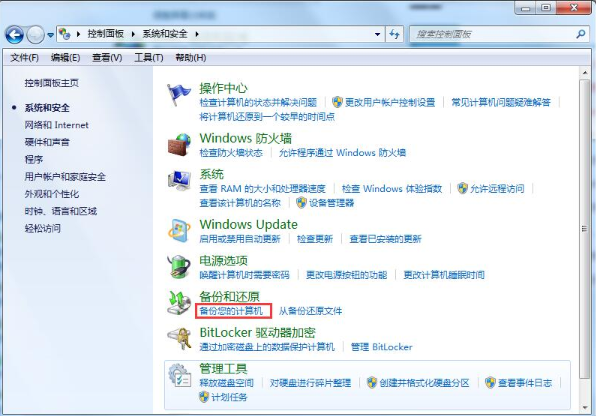Image resolution: width=596 pixels, height=416 pixels.
Task: Open the Action Center flag icon
Action: coord(178,95)
